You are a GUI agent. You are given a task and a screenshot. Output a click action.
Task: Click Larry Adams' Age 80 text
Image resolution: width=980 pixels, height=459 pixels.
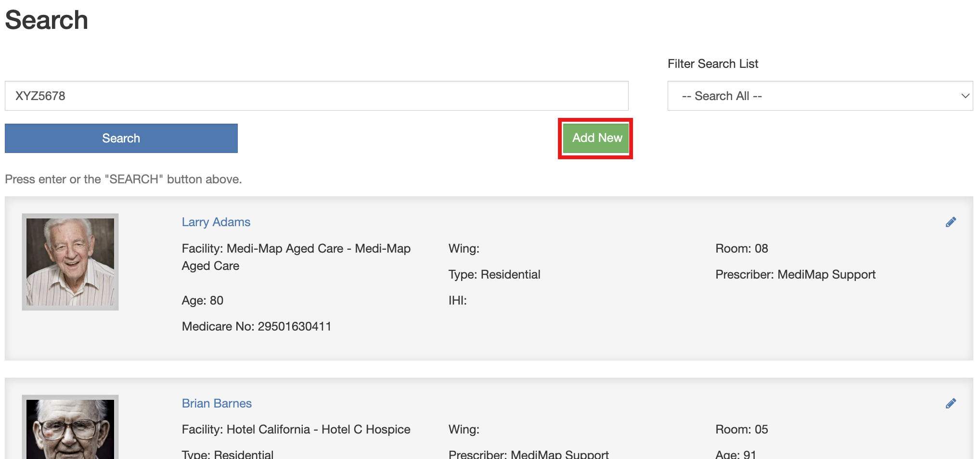tap(202, 300)
